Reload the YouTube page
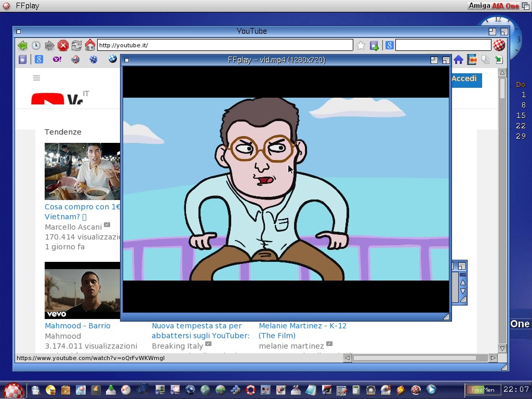Image resolution: width=532 pixels, height=399 pixels. (76, 46)
